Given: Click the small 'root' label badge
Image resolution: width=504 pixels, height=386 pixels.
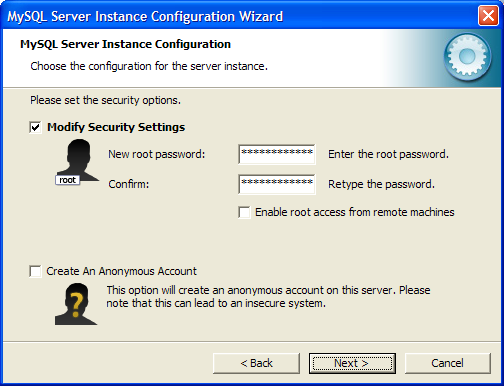Looking at the screenshot, I should click(67, 180).
